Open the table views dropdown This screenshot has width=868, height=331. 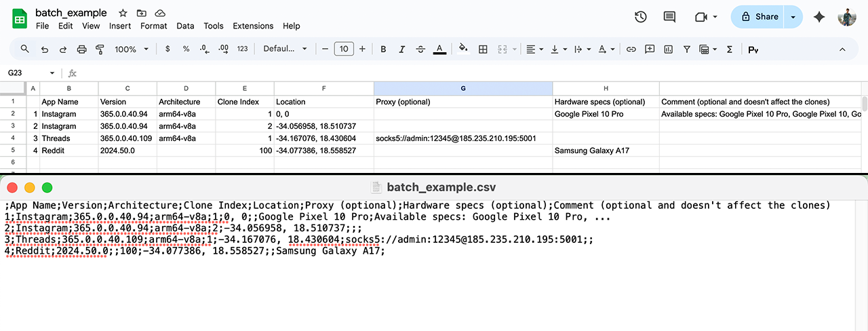(x=708, y=49)
